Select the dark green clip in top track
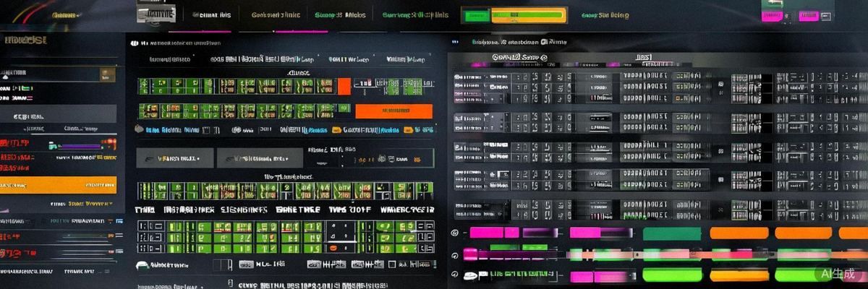 point(672,233)
